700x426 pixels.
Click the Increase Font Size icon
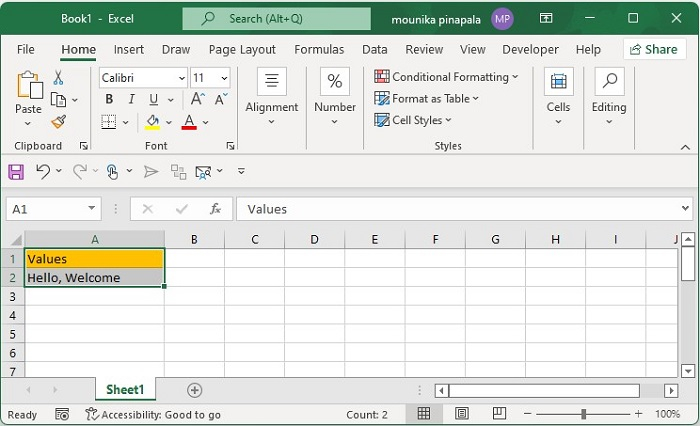[x=198, y=99]
